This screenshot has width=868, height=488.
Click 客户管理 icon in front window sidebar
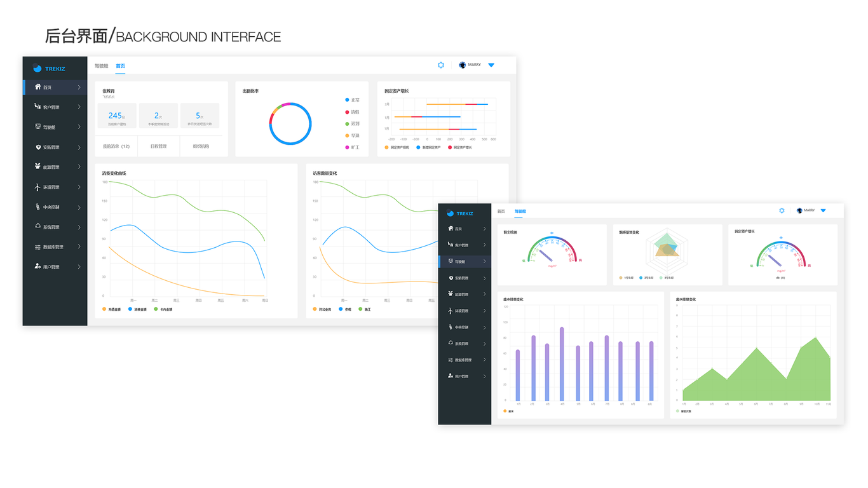451,245
